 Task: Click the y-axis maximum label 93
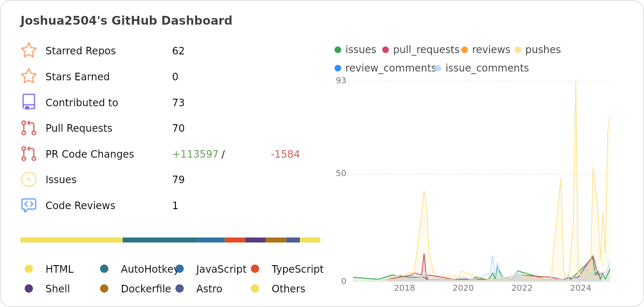(341, 80)
